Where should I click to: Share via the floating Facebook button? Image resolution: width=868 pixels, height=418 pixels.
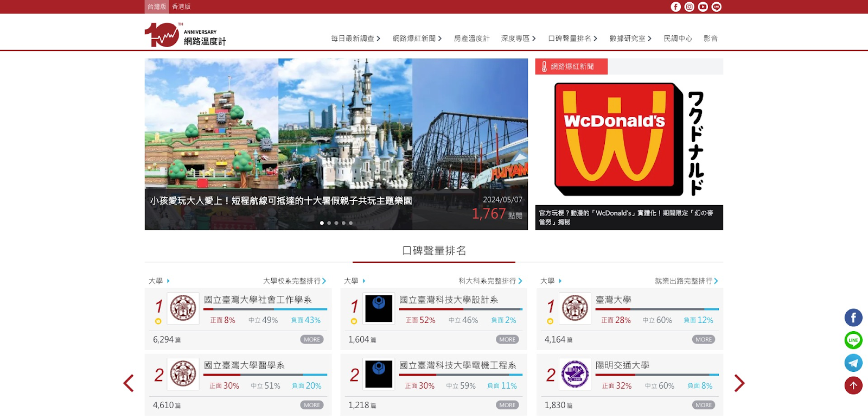tap(853, 318)
